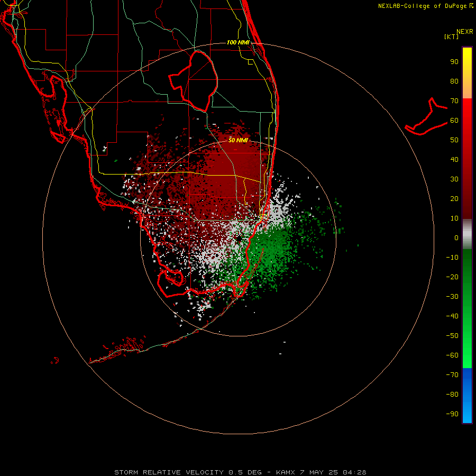This screenshot has width=476, height=476.
Task: Click the -40 value on velocity scale
Action: (x=452, y=316)
